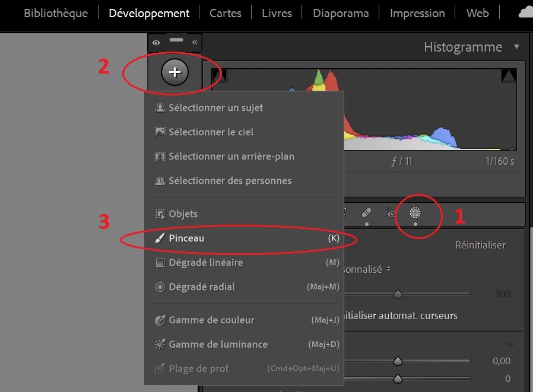533x392 pixels.
Task: Open the Impression module
Action: pyautogui.click(x=417, y=13)
